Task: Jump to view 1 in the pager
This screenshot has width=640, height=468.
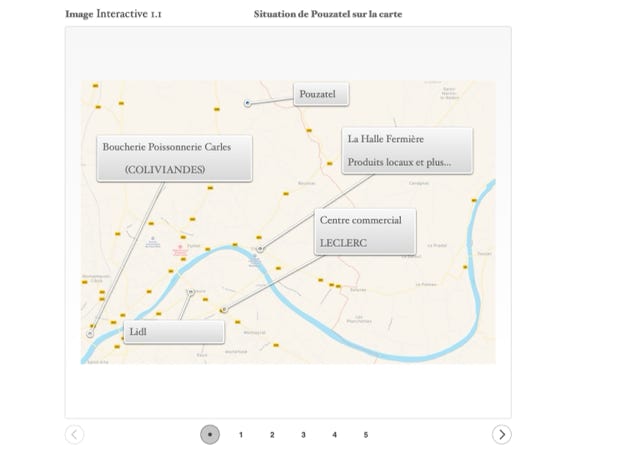Action: pyautogui.click(x=241, y=435)
